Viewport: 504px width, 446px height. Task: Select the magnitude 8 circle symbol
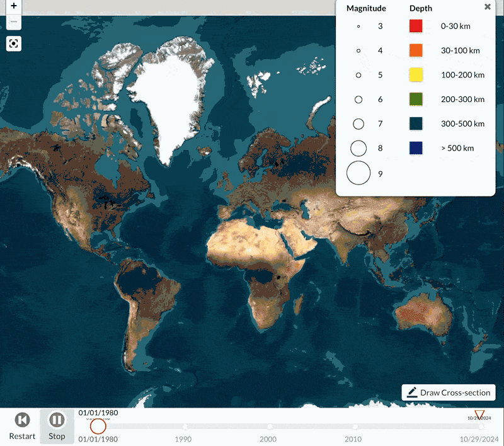tap(358, 148)
